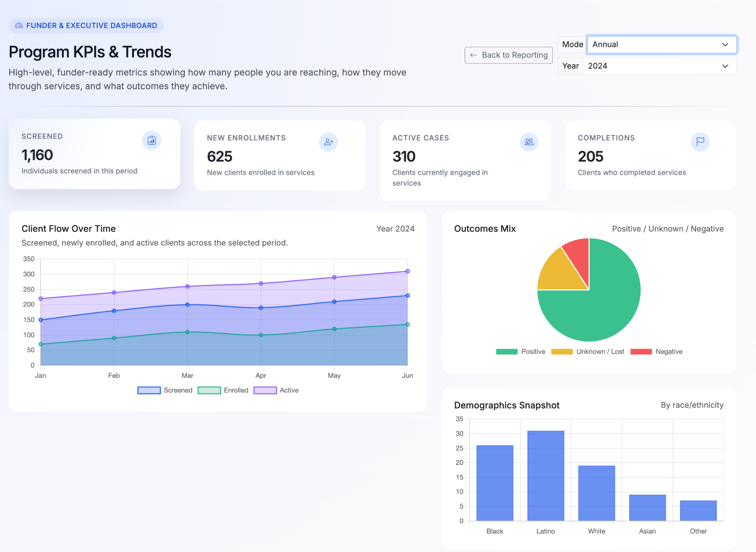Click the Year 2024 label on Client Flow chart

click(395, 229)
